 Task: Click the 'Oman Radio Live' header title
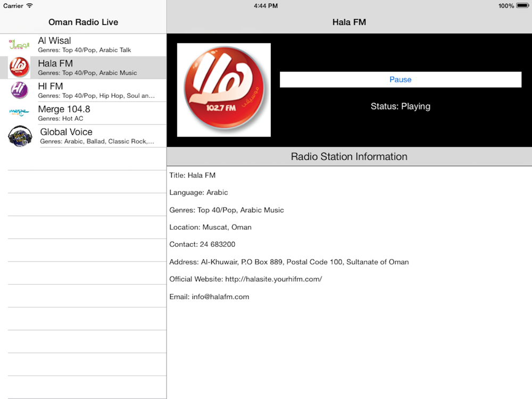coord(83,22)
